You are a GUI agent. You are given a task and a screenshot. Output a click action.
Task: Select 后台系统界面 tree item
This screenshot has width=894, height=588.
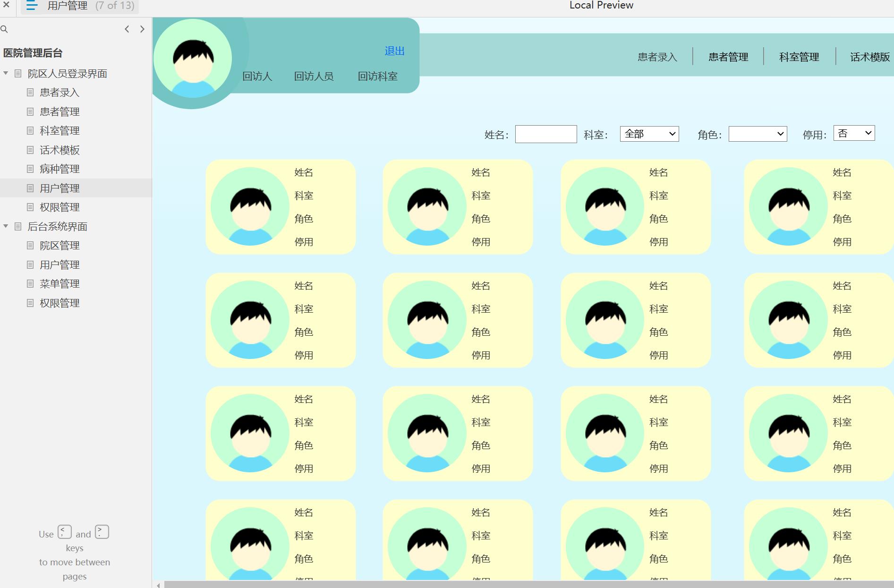pos(57,226)
